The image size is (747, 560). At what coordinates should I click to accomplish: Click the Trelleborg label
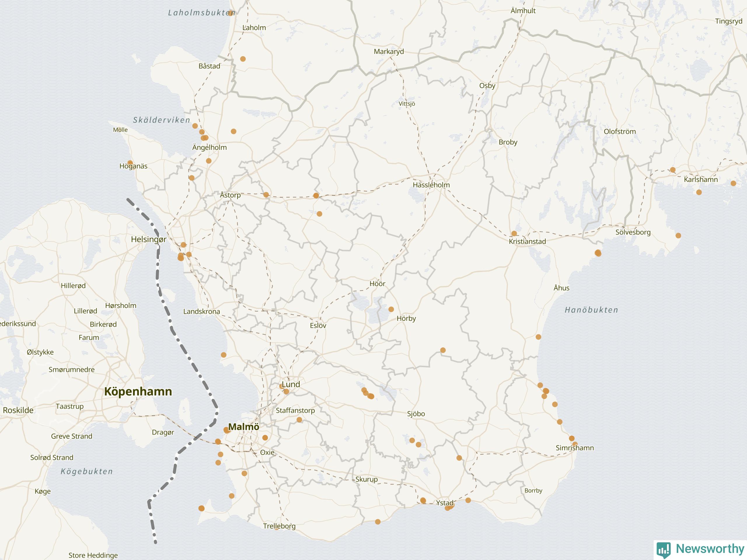[279, 526]
